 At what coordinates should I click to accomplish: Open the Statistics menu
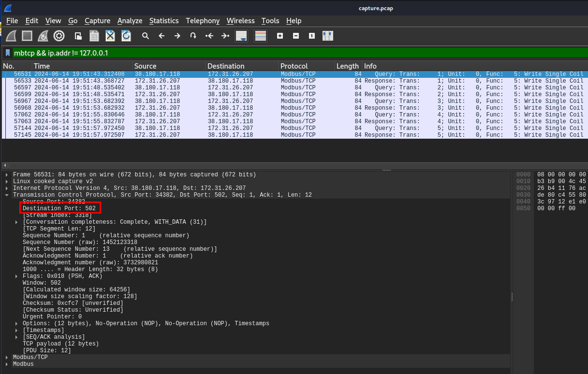[x=163, y=21]
